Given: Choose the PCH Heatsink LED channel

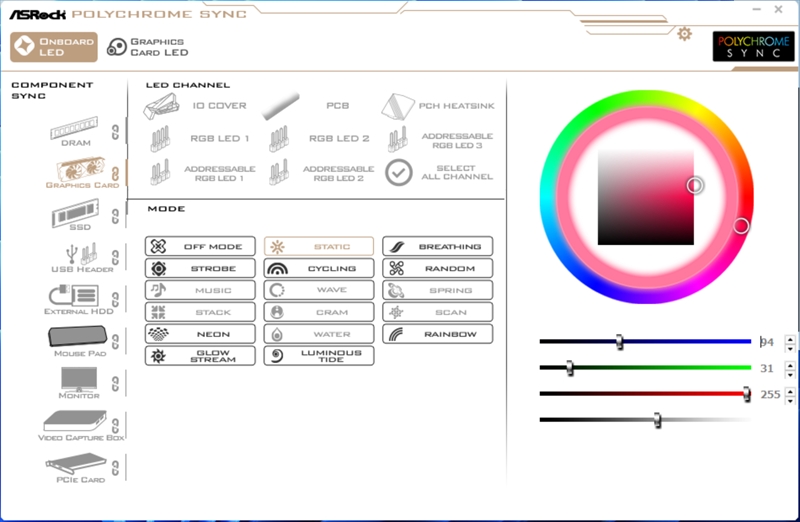Looking at the screenshot, I should click(x=438, y=106).
